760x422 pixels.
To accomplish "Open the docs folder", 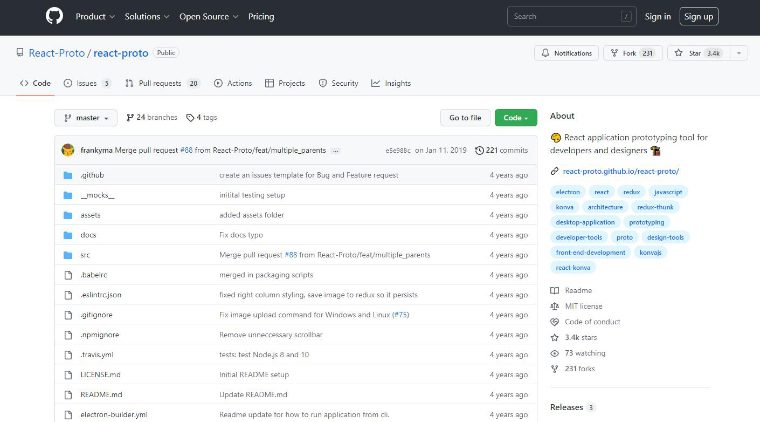I will tap(88, 235).
